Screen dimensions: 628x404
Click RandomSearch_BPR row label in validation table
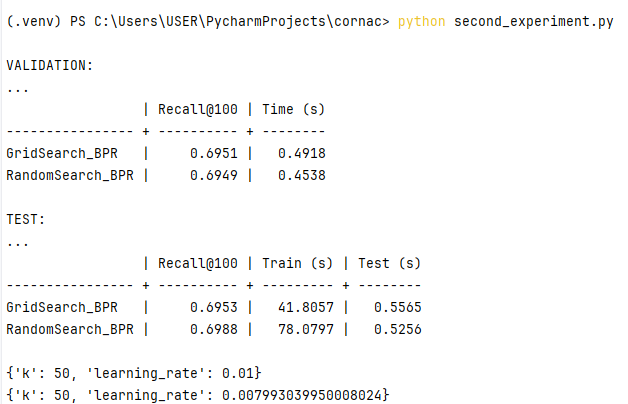[70, 175]
